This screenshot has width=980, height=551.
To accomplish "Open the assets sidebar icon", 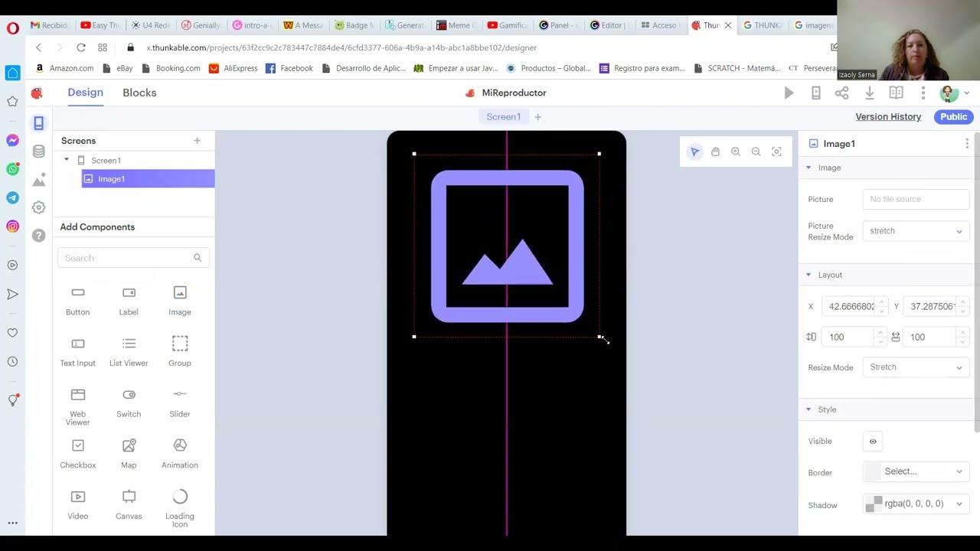I will click(x=38, y=180).
